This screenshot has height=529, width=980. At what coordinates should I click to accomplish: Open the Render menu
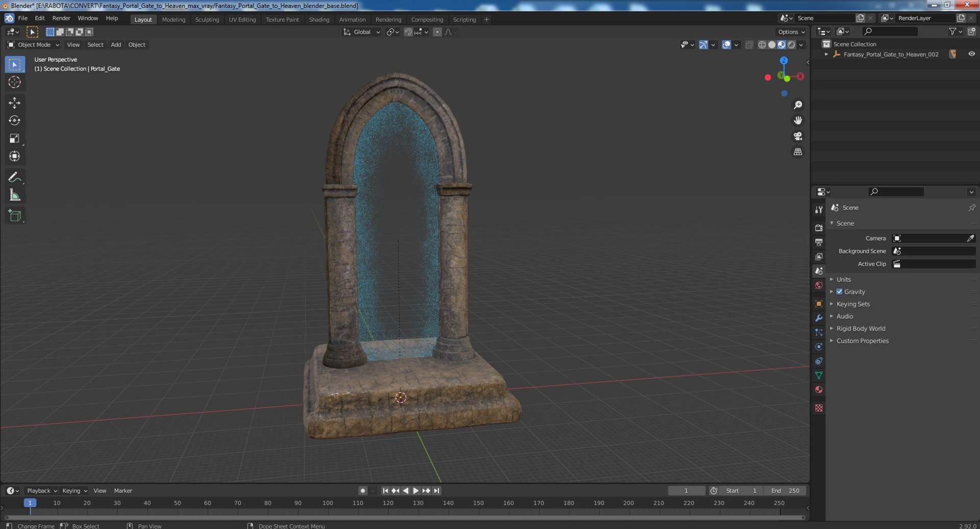61,18
